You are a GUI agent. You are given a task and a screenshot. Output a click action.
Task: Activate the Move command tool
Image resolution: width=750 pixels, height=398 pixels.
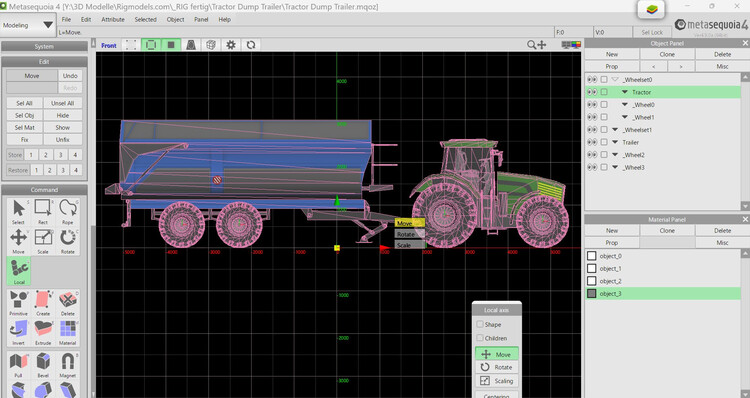click(x=18, y=241)
